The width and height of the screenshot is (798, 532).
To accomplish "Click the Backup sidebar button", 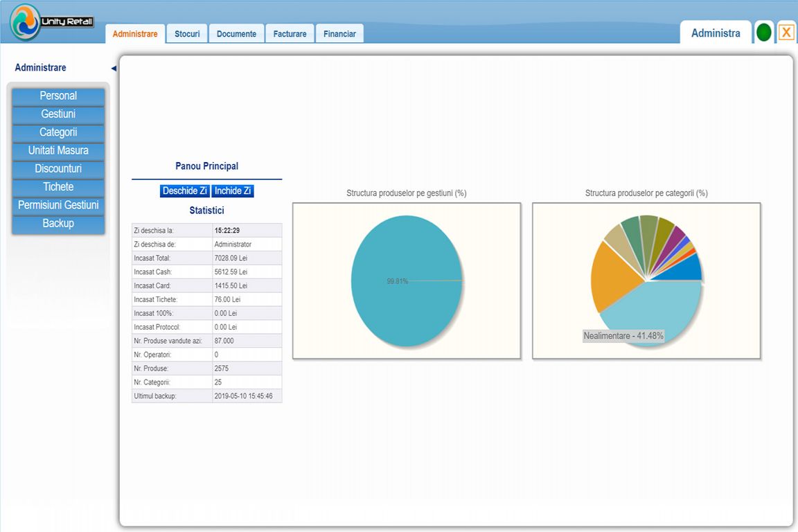I will pos(58,224).
